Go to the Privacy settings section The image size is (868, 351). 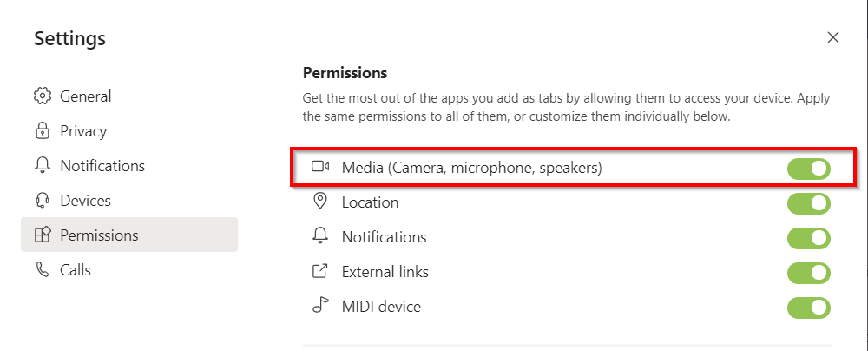point(83,131)
